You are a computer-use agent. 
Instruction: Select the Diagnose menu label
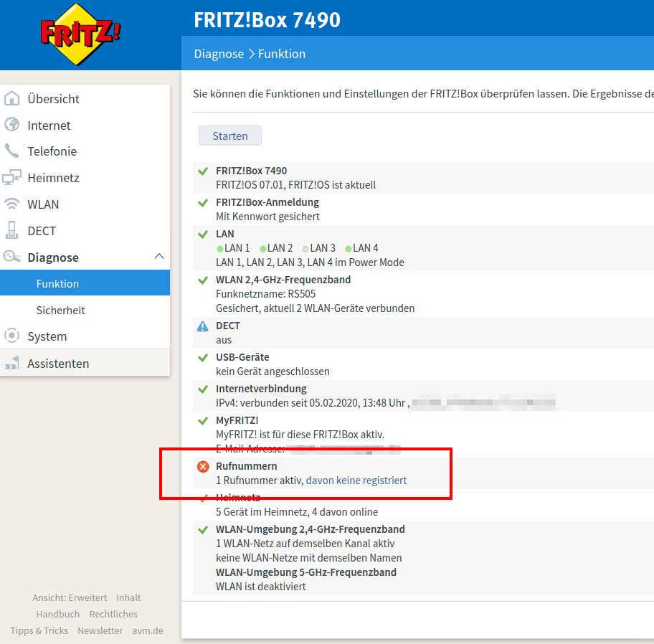click(x=53, y=257)
